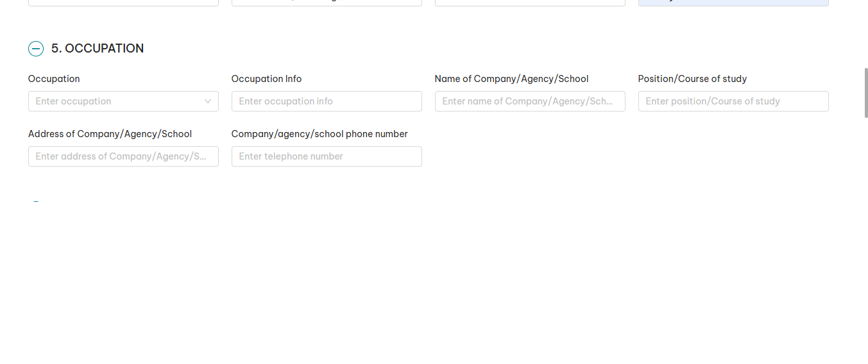Click the cut-off field above Occupation label
868x364 pixels.
tap(123, 3)
